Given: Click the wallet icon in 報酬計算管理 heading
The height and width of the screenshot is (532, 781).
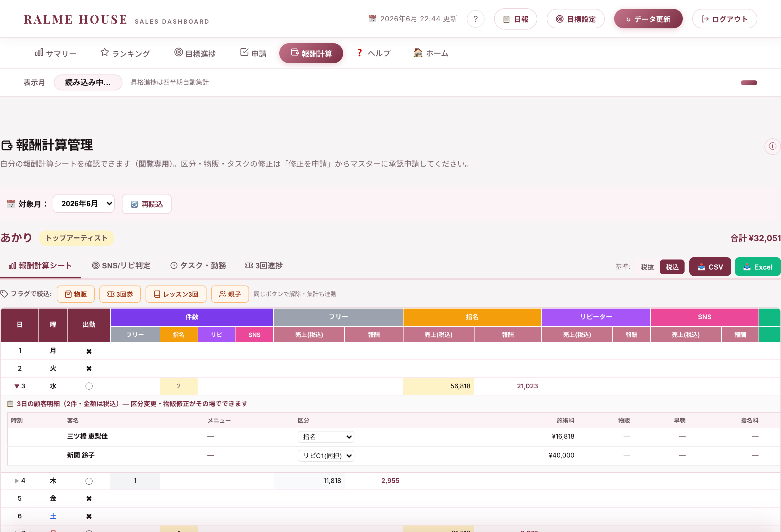Looking at the screenshot, I should coord(7,146).
